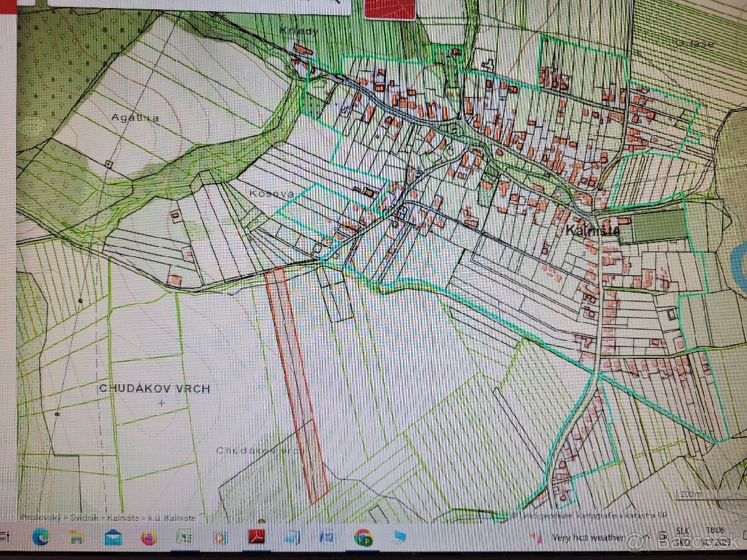Select the 'k.ú. Kalnište' breadcrumb link
Viewport: 747px width, 560px height.
(169, 517)
